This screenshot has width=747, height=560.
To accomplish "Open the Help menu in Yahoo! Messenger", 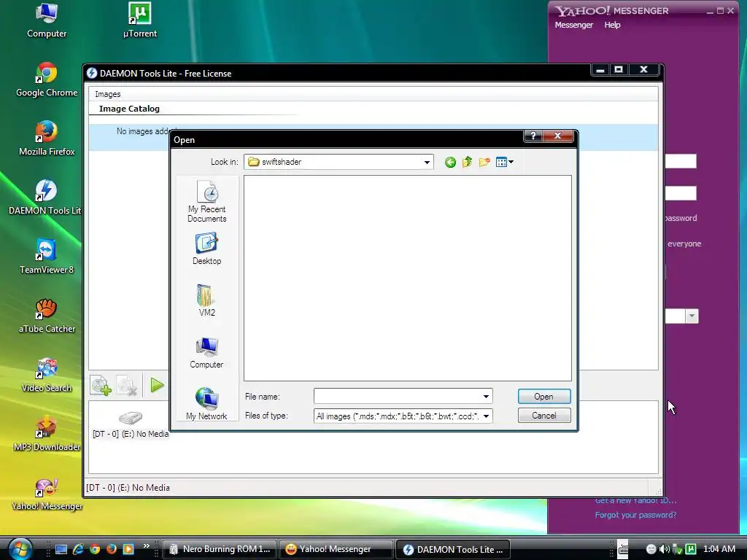I will click(x=612, y=25).
